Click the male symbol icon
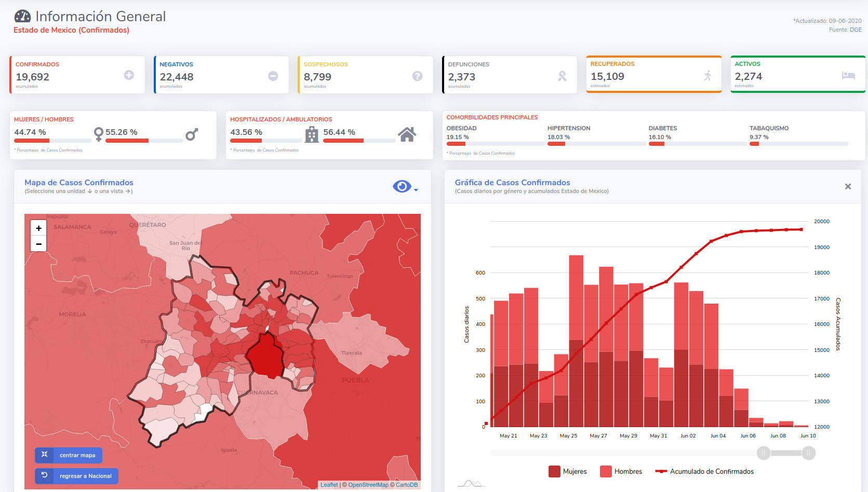Screen dimensions: 868x492 192,134
